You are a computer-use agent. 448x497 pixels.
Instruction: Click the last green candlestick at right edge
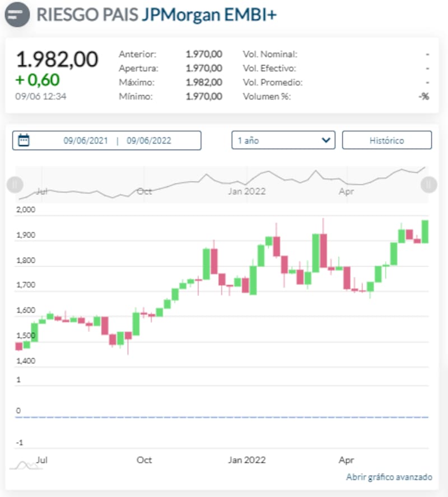425,231
